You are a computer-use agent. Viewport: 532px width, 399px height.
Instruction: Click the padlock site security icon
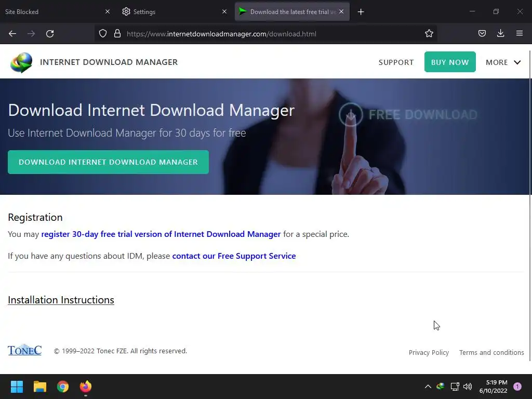(x=117, y=34)
